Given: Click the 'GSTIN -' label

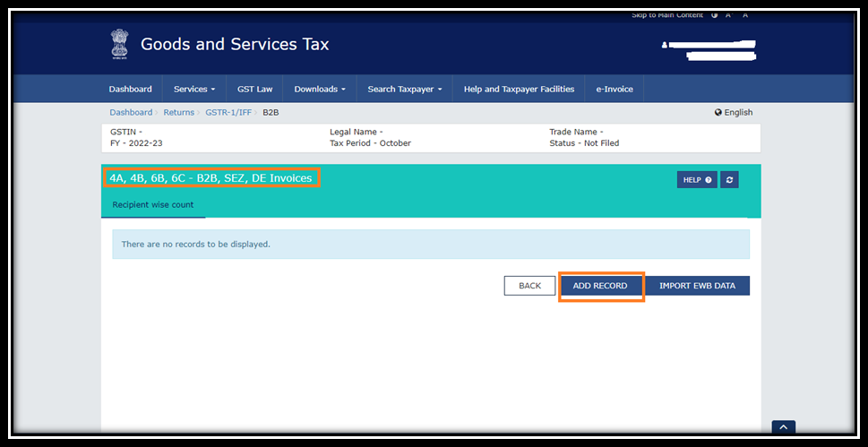Looking at the screenshot, I should [126, 132].
